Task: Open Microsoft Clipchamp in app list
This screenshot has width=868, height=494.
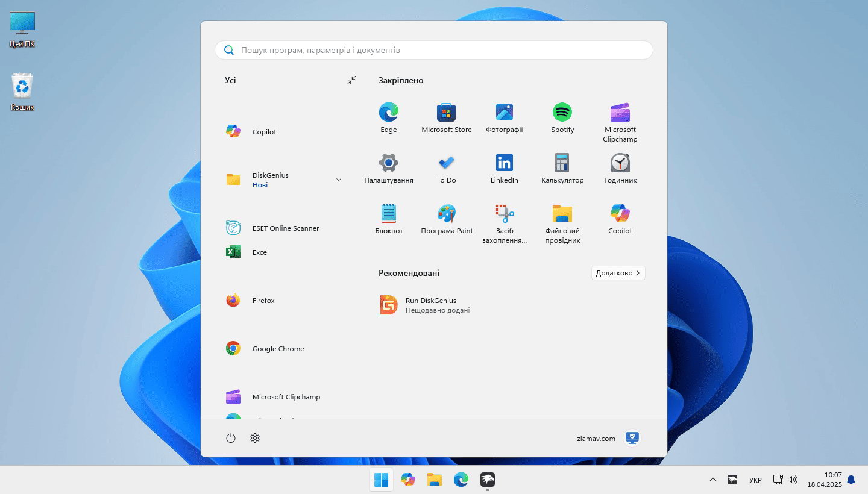Action: (283, 396)
